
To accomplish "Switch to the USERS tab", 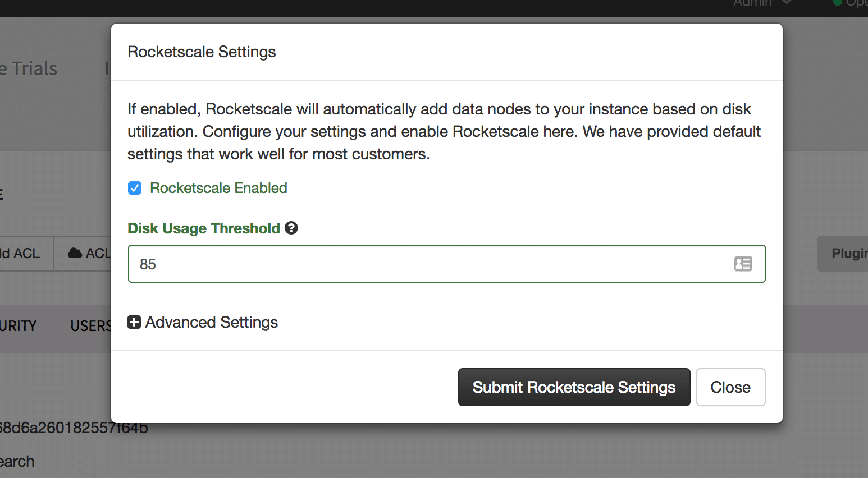I will [x=90, y=326].
